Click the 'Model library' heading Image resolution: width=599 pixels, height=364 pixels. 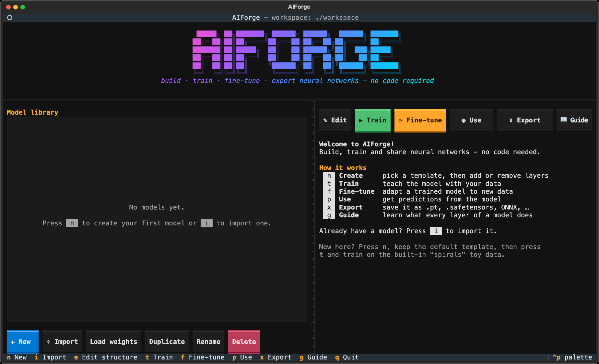tap(32, 112)
